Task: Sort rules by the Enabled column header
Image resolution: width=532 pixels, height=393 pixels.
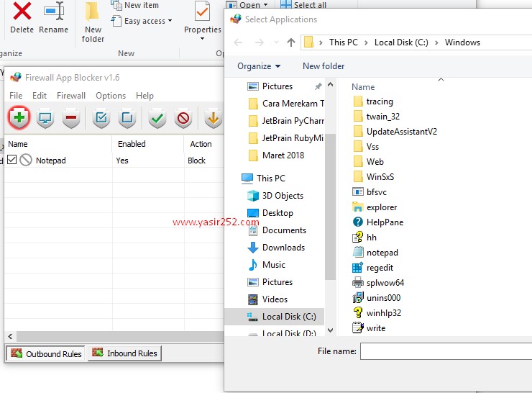Action: (148, 144)
